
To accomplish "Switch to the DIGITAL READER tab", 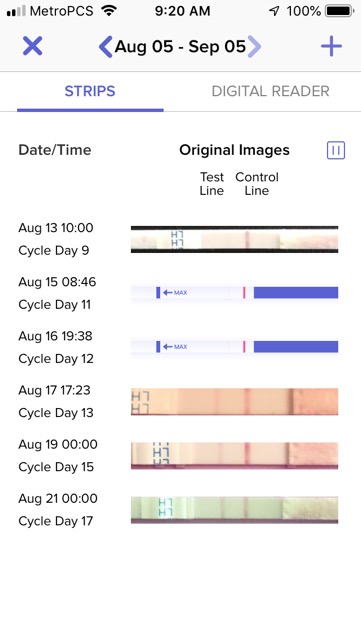I will point(270,91).
